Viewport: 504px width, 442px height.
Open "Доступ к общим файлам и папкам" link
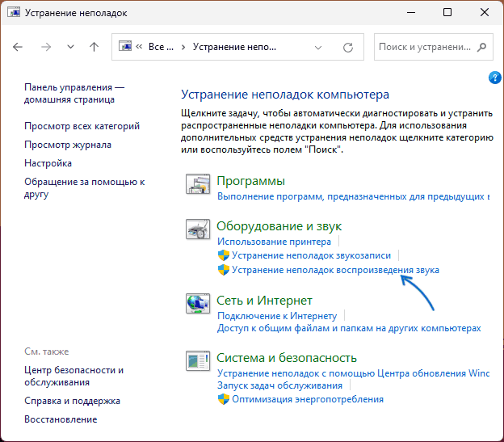(x=349, y=328)
